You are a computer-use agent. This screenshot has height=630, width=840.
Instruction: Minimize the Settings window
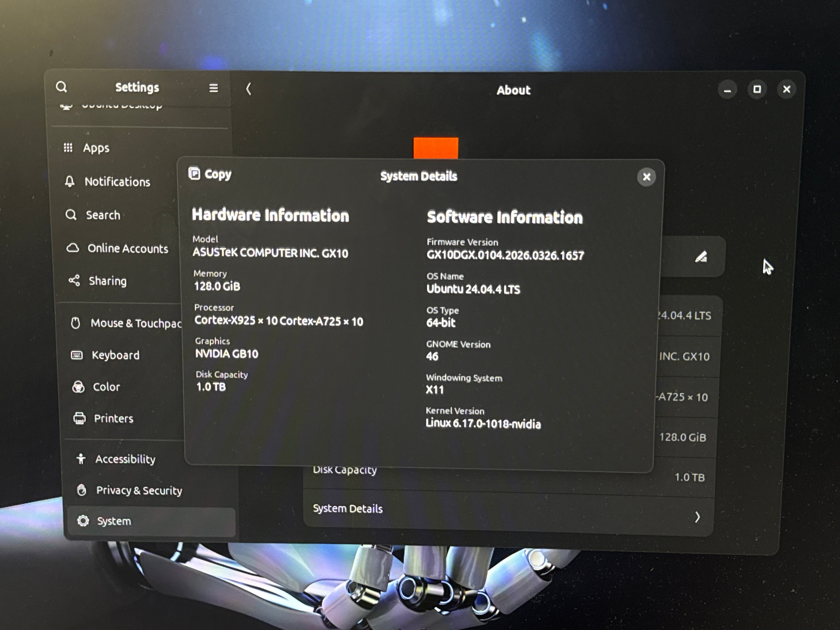coord(727,90)
